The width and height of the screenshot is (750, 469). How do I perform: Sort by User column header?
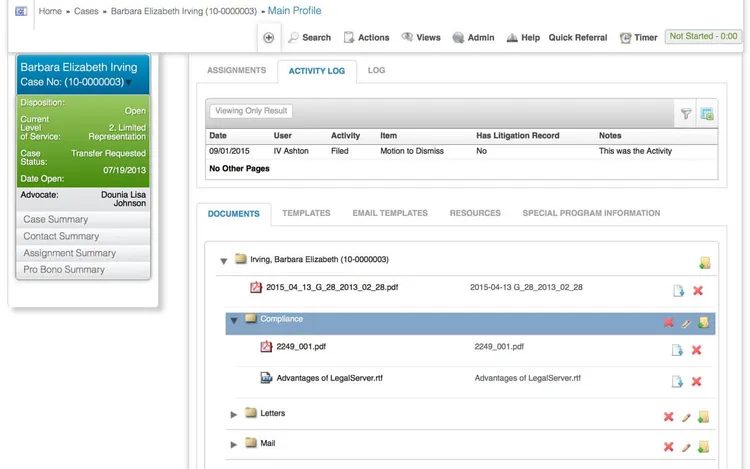pyautogui.click(x=283, y=136)
